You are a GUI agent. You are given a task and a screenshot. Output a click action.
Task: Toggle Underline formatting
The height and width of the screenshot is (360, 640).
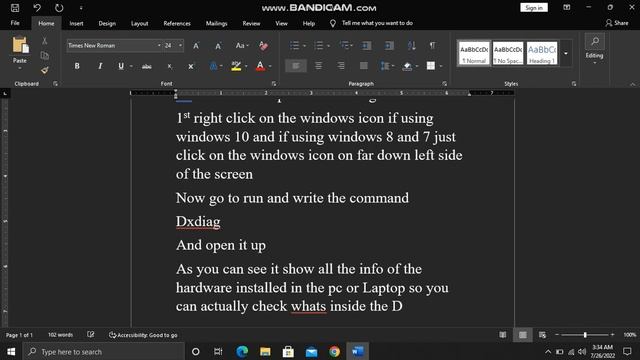[121, 66]
